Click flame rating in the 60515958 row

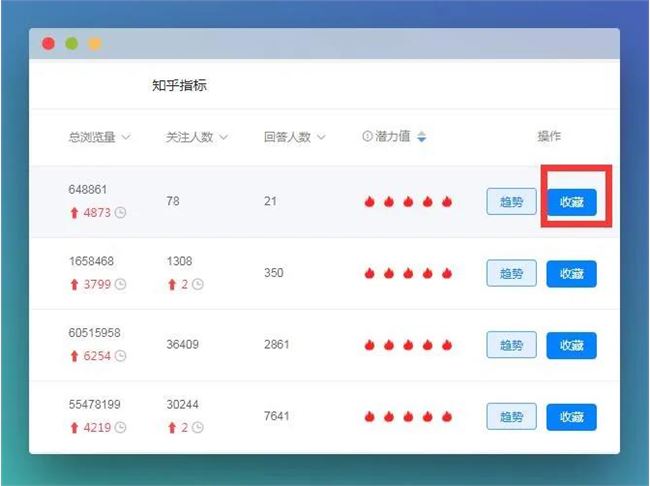click(x=408, y=345)
